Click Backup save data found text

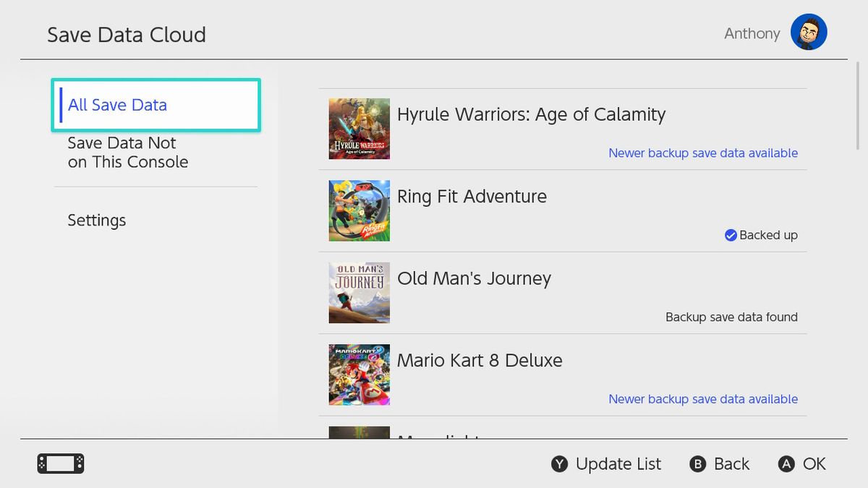pos(731,317)
